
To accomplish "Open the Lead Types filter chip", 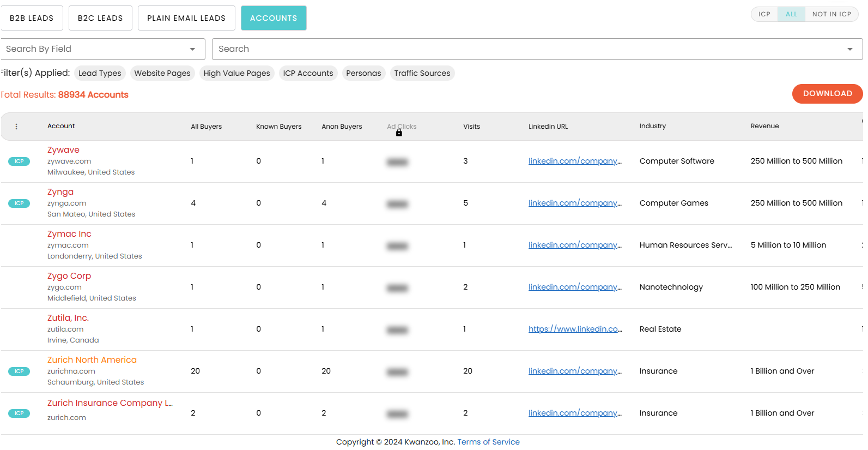I will click(100, 73).
